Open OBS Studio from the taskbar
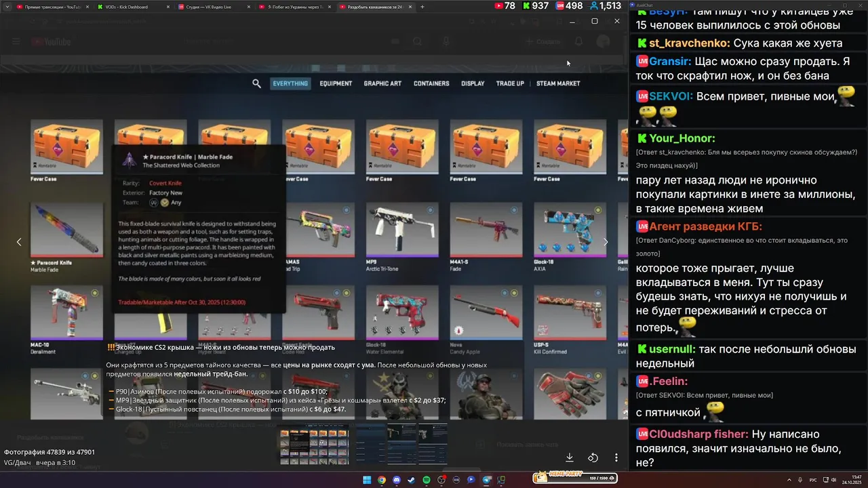868x488 pixels. [x=441, y=480]
